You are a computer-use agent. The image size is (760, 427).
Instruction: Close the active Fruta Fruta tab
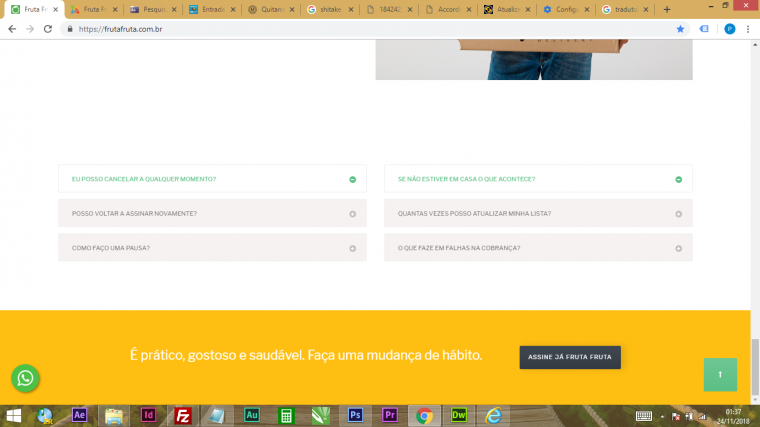click(x=55, y=9)
